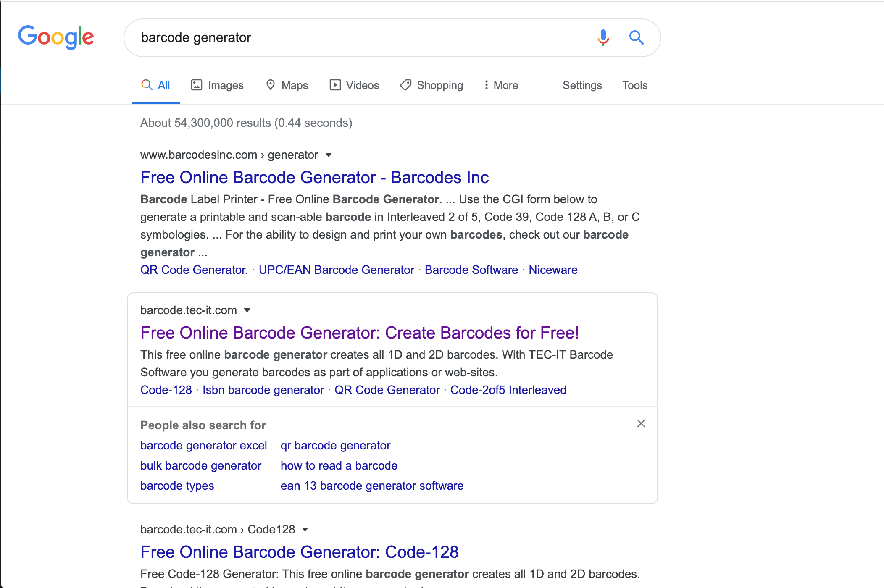Search for ean 13 barcode generator software

pyautogui.click(x=372, y=486)
